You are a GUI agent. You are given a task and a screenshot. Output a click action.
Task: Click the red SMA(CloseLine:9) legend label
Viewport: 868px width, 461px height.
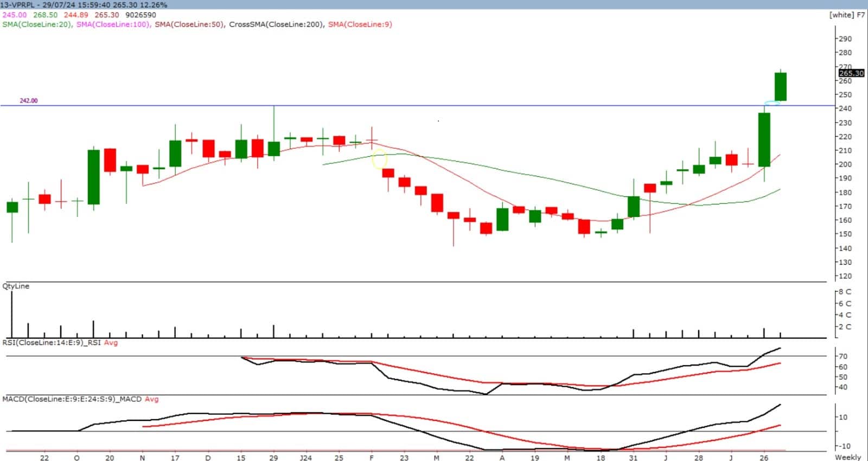[360, 24]
